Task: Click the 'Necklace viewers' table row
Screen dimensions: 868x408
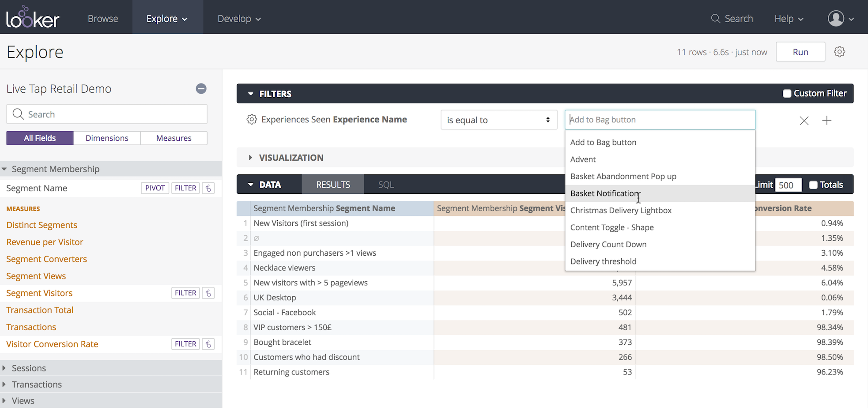Action: coord(545,268)
